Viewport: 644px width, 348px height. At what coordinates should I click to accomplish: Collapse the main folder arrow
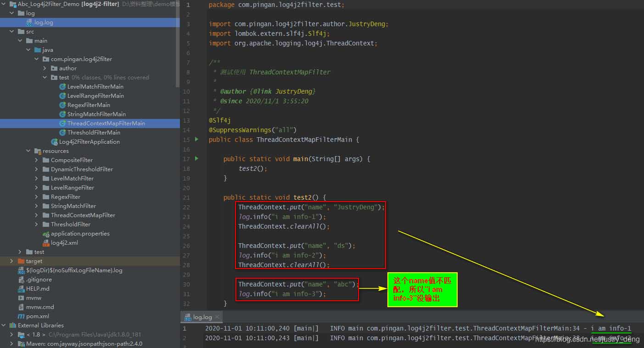(x=21, y=41)
